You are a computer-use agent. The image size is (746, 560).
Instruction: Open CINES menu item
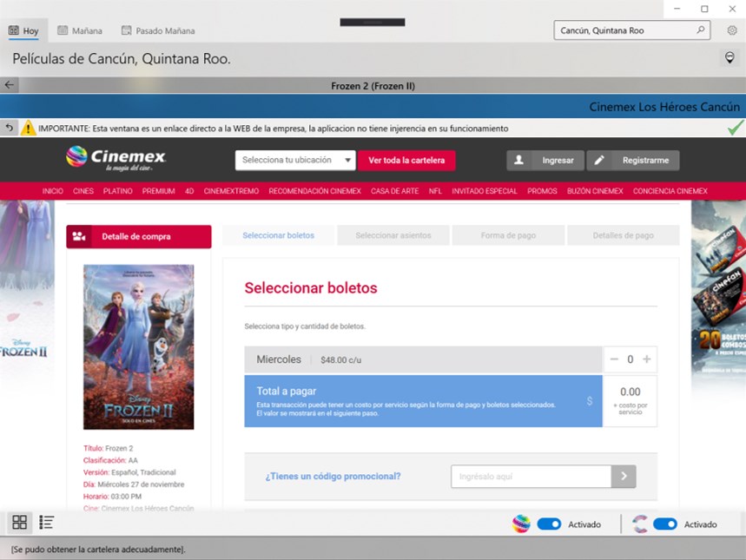(83, 191)
